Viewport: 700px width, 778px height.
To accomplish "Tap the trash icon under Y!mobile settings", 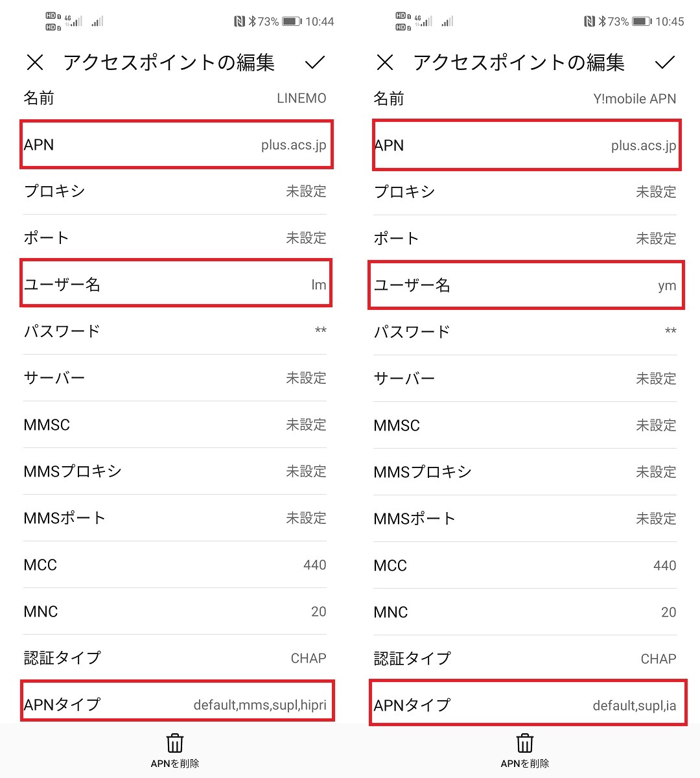I will (x=525, y=743).
